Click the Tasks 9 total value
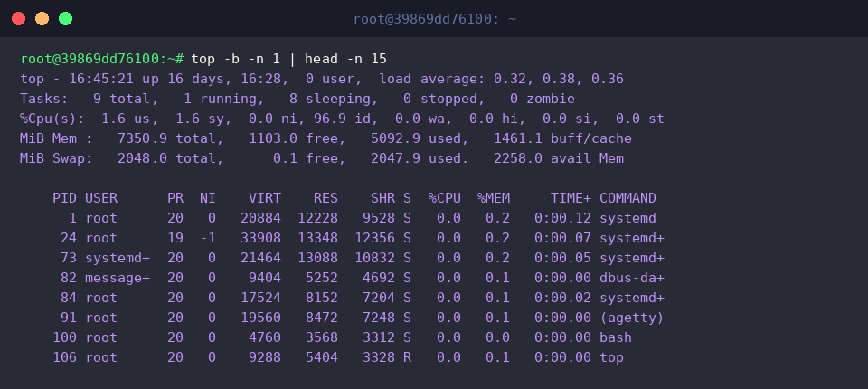 pyautogui.click(x=126, y=99)
